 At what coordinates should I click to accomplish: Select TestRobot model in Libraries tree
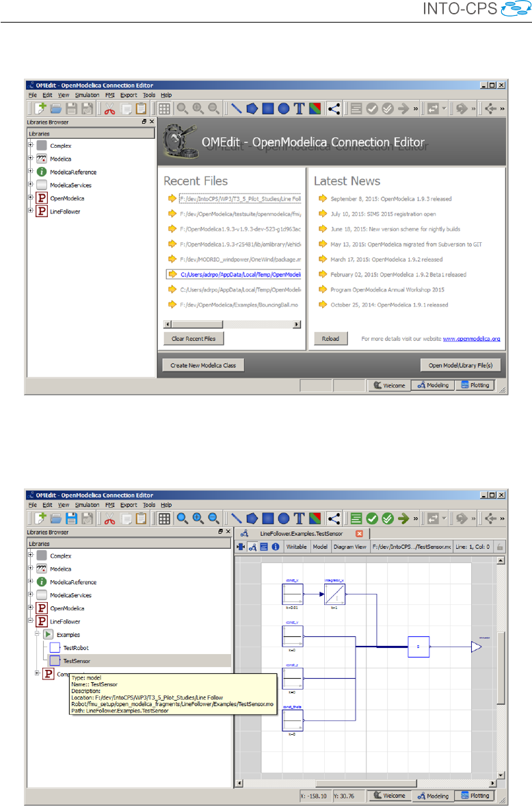click(x=75, y=648)
